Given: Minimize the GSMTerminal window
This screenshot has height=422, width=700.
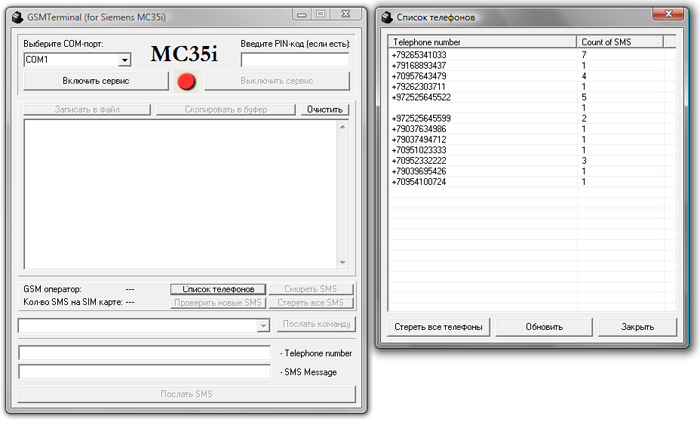Looking at the screenshot, I should (302, 14).
